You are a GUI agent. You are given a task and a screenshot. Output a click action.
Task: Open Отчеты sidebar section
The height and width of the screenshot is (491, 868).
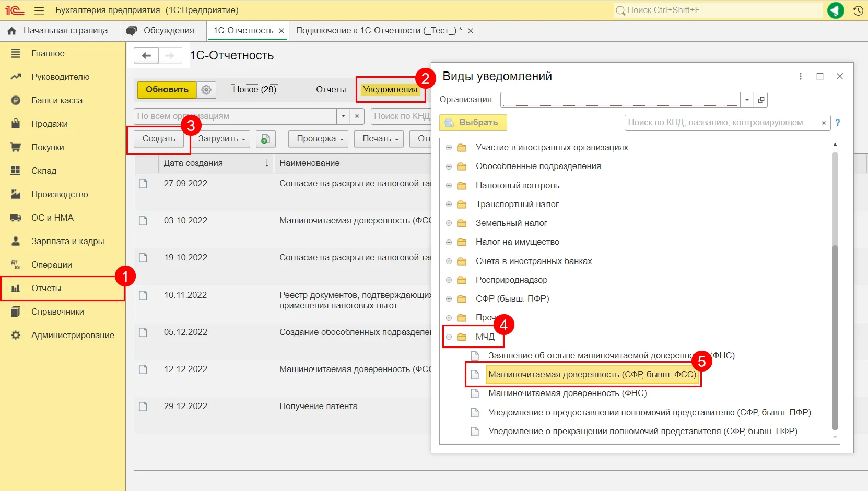coord(46,288)
